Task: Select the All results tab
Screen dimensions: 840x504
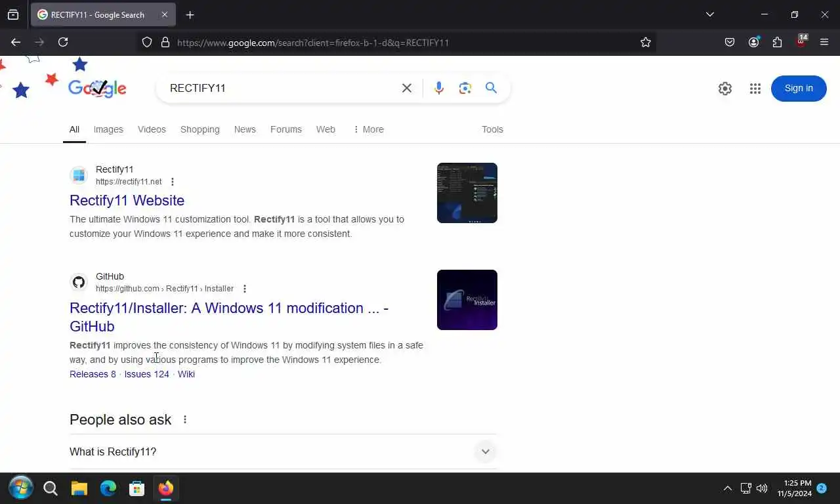Action: tap(74, 129)
